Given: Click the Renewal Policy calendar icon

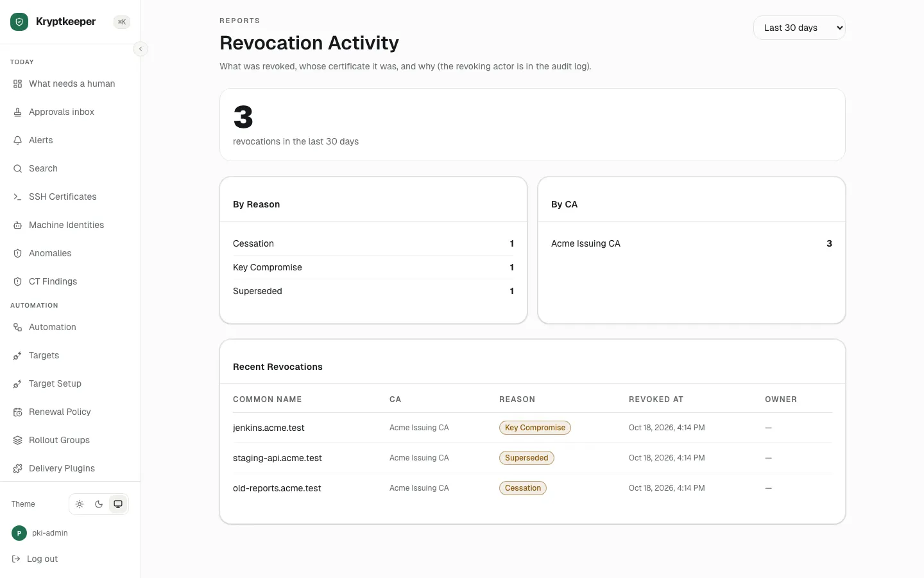Looking at the screenshot, I should [18, 412].
